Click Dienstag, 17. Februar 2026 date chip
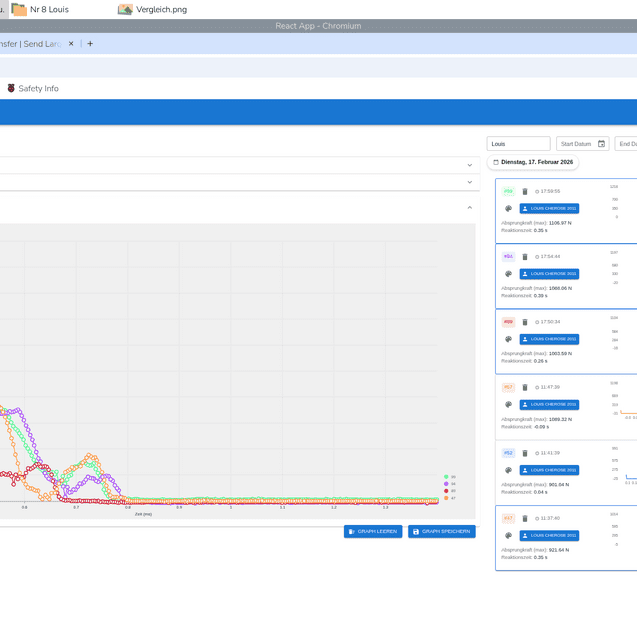Image resolution: width=637 pixels, height=637 pixels. click(533, 162)
